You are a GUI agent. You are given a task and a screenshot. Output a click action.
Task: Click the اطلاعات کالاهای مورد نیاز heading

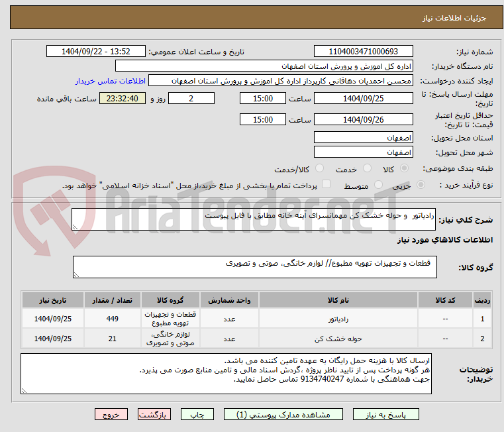(x=445, y=240)
